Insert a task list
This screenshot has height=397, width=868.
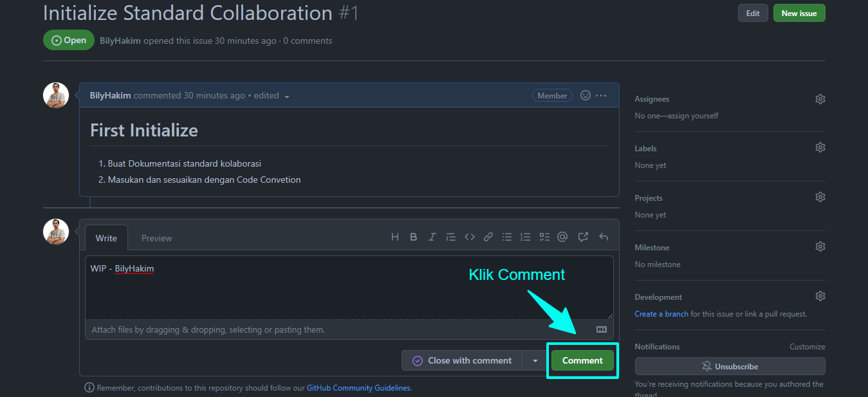coord(544,236)
